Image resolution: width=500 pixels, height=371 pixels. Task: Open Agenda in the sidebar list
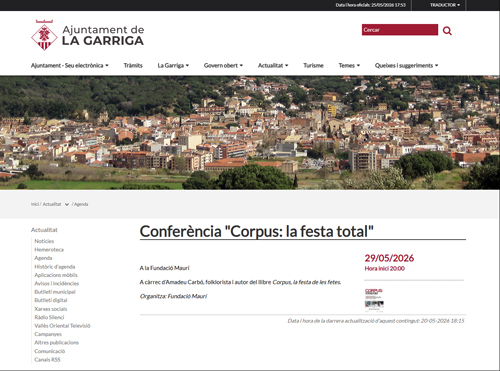(43, 258)
